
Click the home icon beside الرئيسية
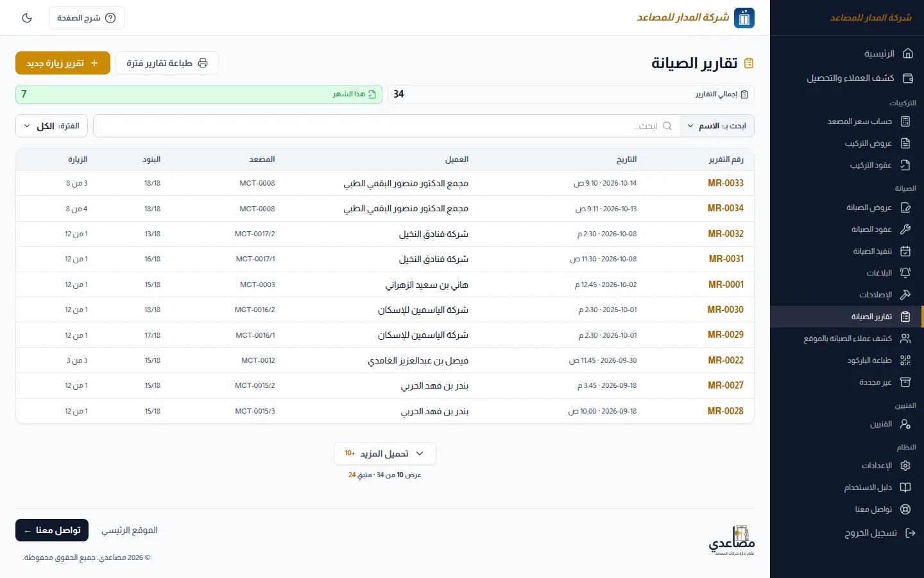(x=908, y=53)
